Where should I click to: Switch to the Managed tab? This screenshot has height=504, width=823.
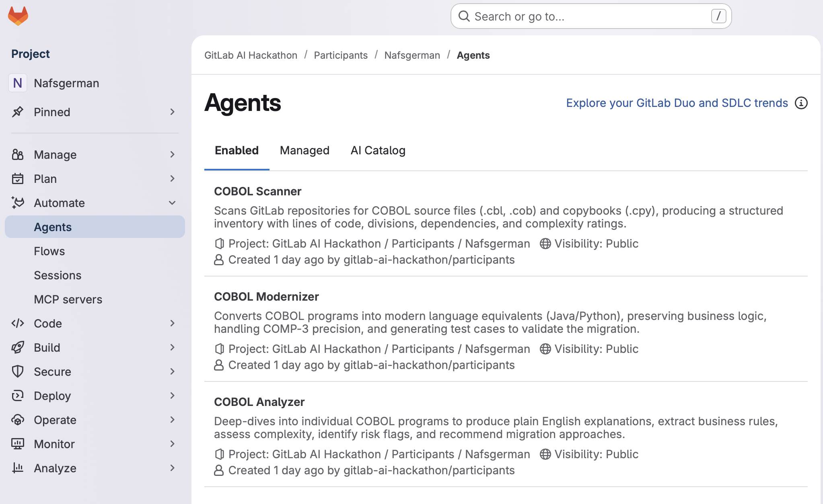pos(305,150)
